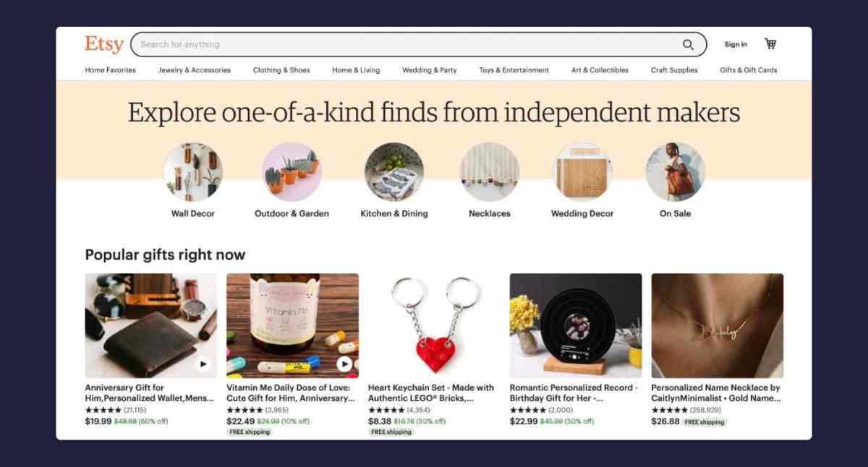Image resolution: width=868 pixels, height=467 pixels.
Task: Select the Wedding Decor category circle
Action: click(582, 172)
